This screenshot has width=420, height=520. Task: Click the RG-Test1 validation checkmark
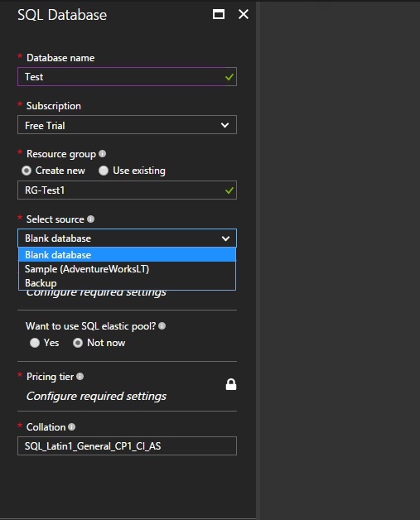coord(229,190)
